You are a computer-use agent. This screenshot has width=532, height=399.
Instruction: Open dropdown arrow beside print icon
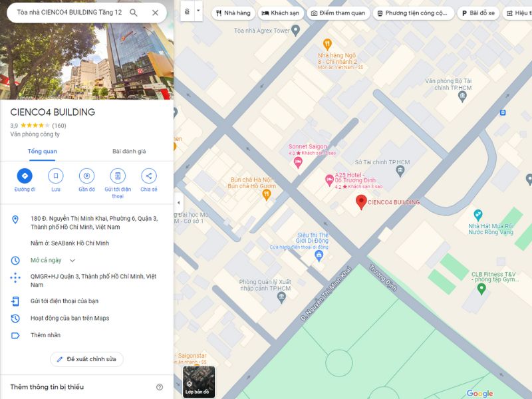tap(198, 11)
